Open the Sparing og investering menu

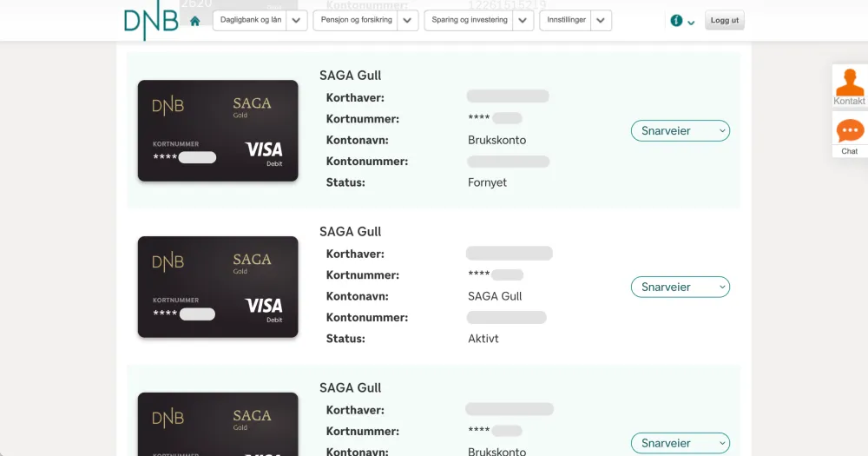pos(469,21)
